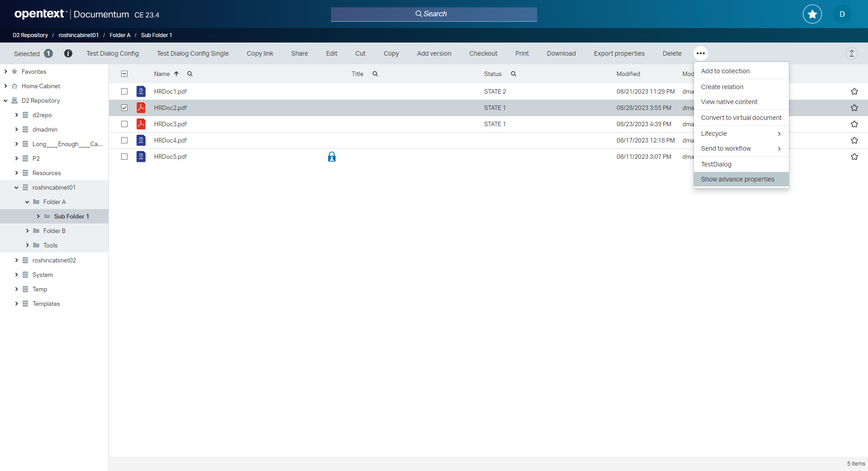Uncheck the HRDoc2.pdf row checkbox
Screen dimensions: 868x471
[124, 108]
